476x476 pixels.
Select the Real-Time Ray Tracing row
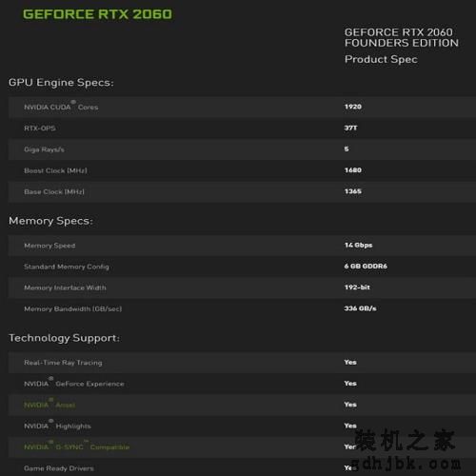[x=242, y=363]
